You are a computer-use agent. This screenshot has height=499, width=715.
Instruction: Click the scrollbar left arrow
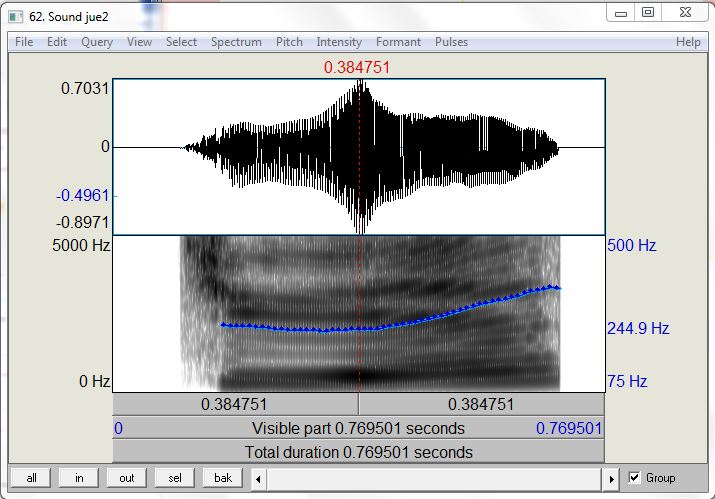[x=258, y=479]
